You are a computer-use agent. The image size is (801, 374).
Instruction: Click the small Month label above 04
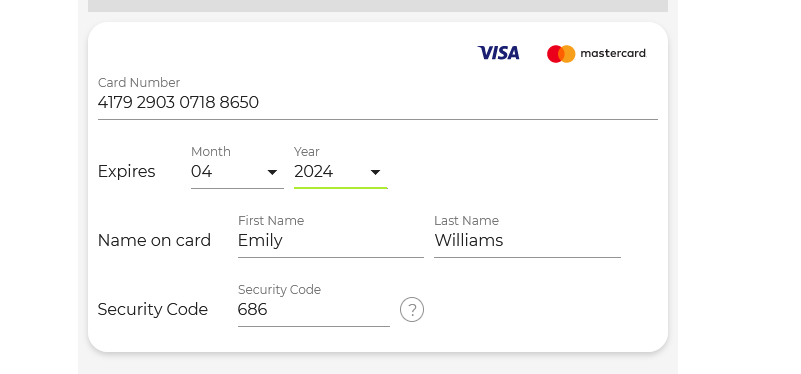210,152
